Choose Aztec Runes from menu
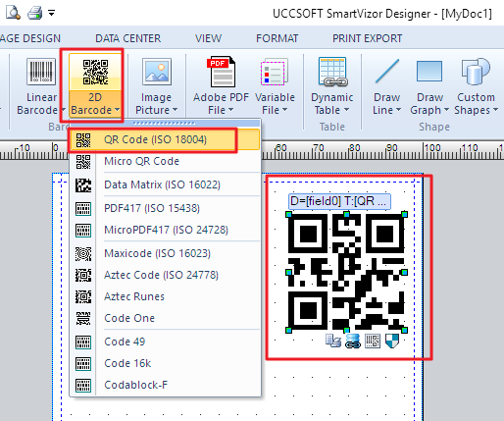The width and height of the screenshot is (504, 421). pyautogui.click(x=165, y=296)
